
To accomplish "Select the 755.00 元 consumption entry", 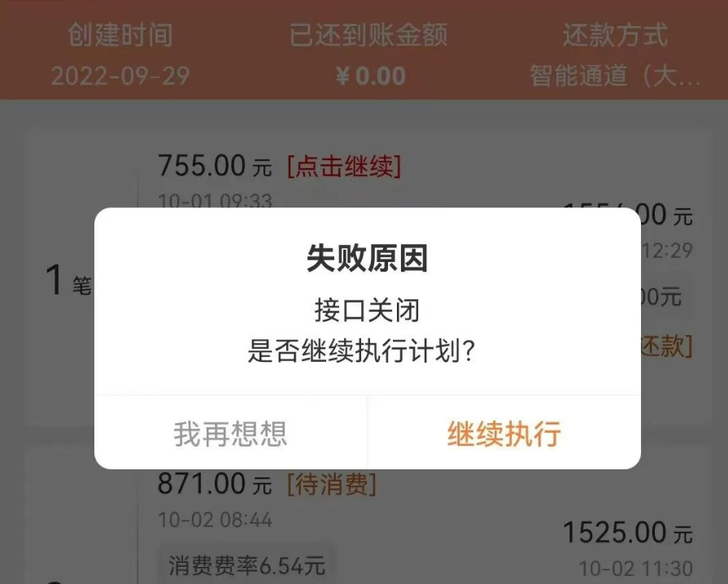I will tap(215, 166).
